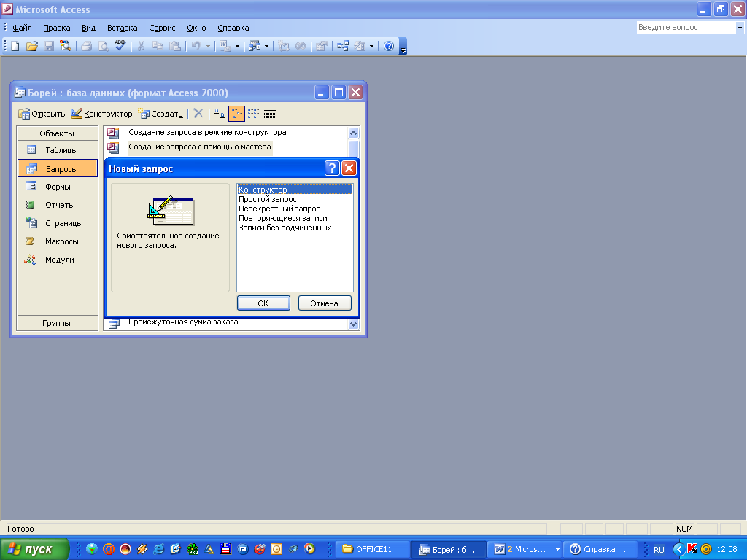Click the help question mark in Новый запрос dialog
747x560 pixels.
pyautogui.click(x=332, y=168)
